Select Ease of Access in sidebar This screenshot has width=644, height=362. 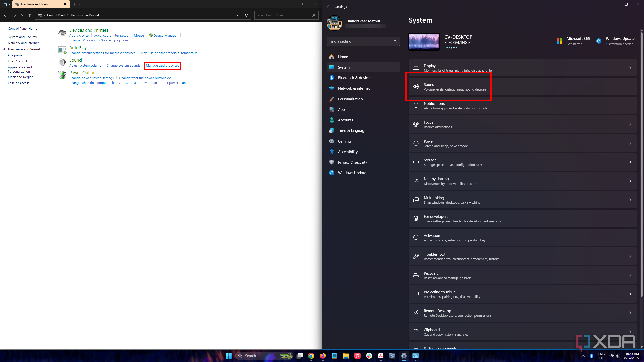click(x=19, y=83)
